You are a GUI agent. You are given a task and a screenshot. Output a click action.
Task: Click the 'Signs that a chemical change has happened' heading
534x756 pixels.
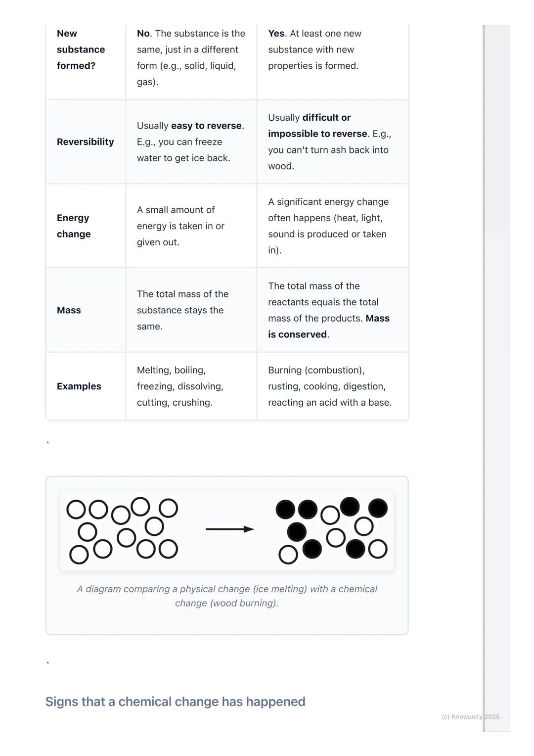point(175,702)
